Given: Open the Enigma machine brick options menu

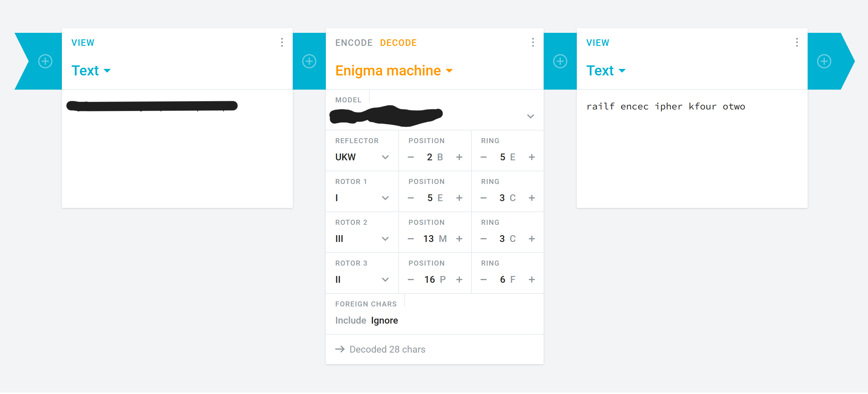Looking at the screenshot, I should coord(533,42).
